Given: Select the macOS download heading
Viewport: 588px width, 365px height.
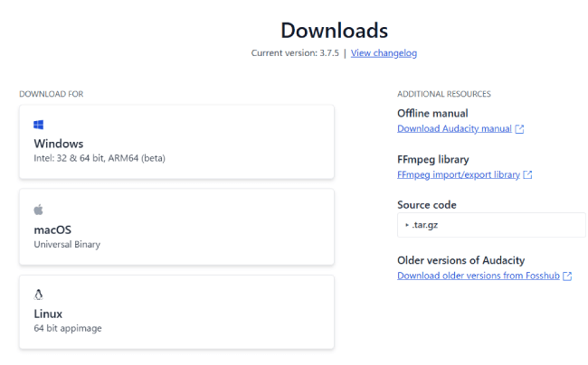Looking at the screenshot, I should point(52,229).
